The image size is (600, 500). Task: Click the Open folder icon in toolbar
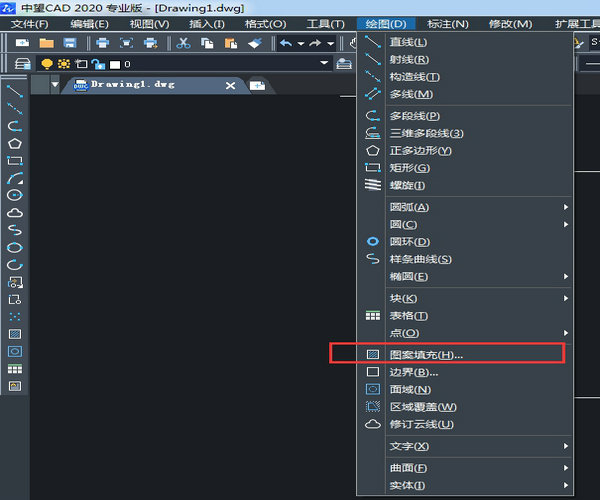[46, 43]
